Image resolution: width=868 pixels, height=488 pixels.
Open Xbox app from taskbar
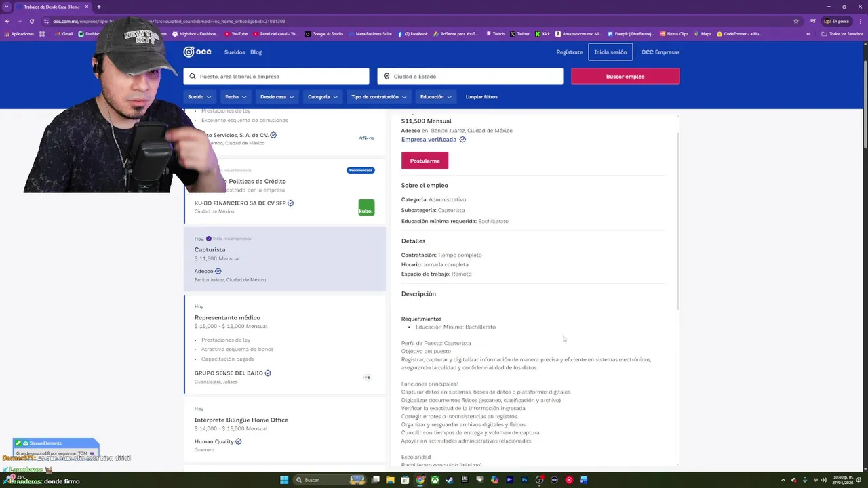pyautogui.click(x=435, y=480)
